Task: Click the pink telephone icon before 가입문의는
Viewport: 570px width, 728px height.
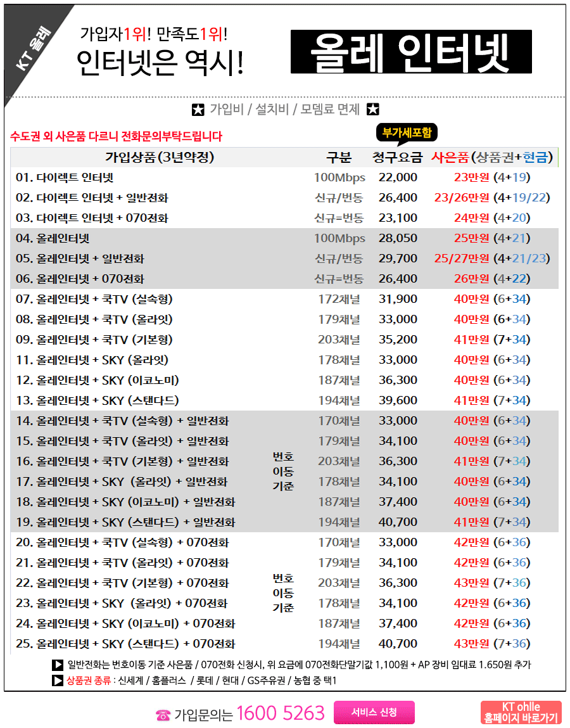Action: pyautogui.click(x=163, y=715)
